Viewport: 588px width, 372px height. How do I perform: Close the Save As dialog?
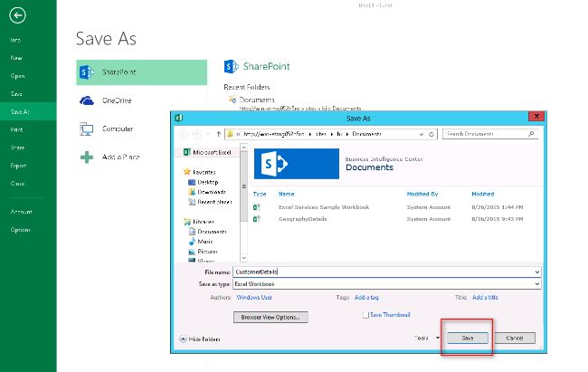coord(536,117)
